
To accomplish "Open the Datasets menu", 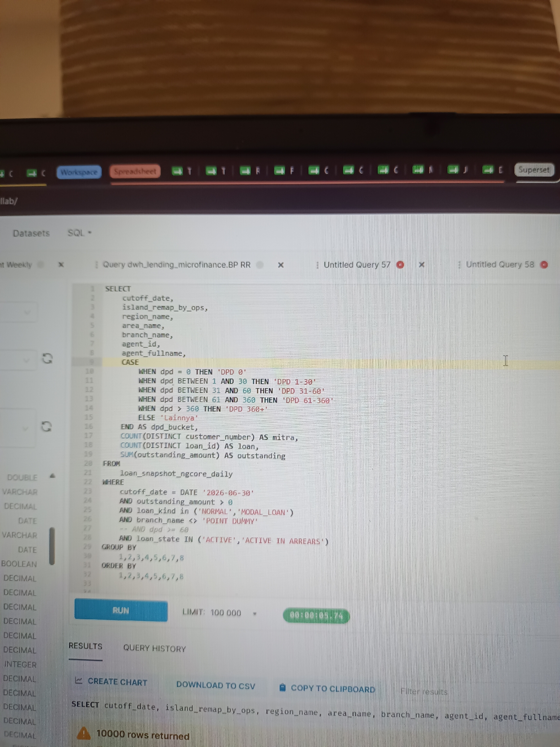I will (x=31, y=233).
